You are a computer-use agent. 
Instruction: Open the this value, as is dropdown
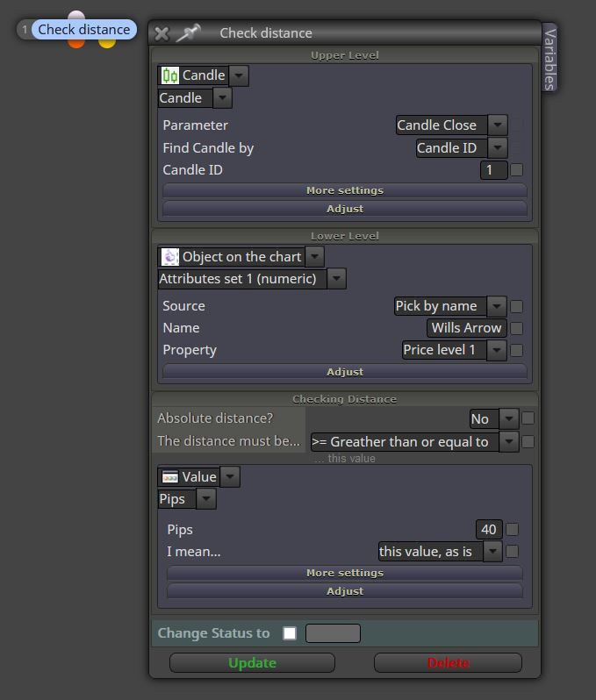[492, 552]
